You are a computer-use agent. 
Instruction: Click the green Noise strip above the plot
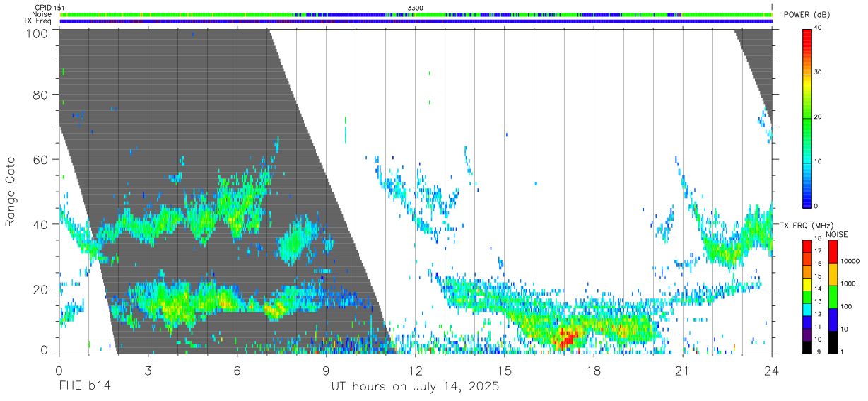[x=416, y=14]
